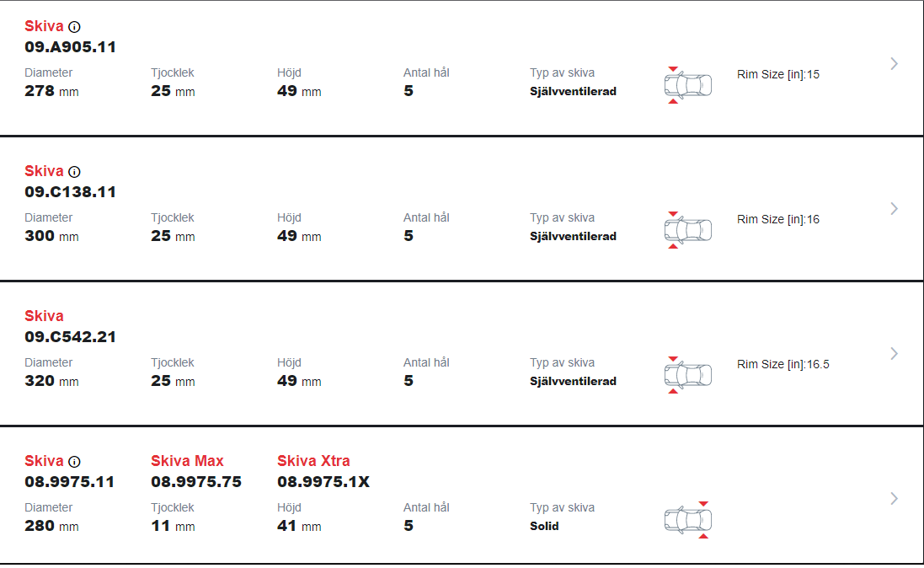Click info icon beside Skiva 08.9975.11
924x568 pixels.
74,461
